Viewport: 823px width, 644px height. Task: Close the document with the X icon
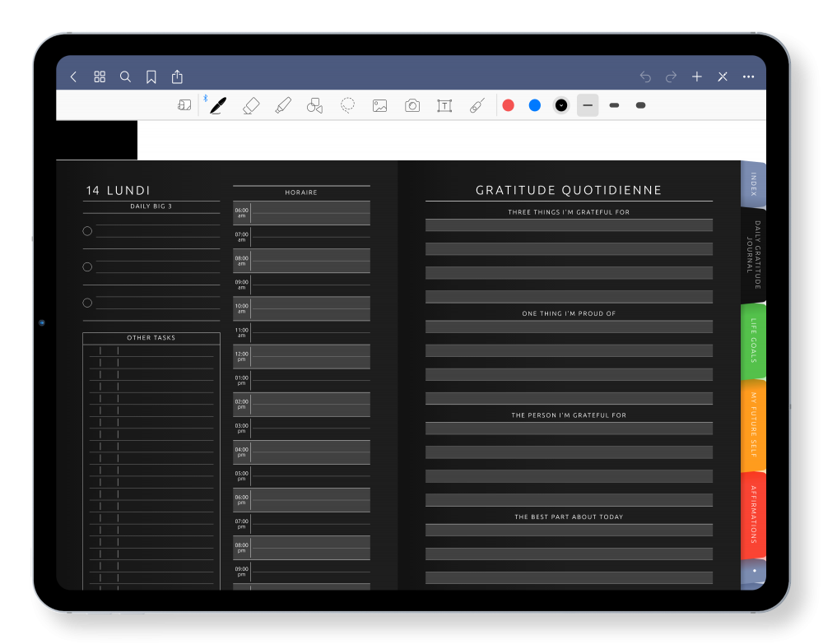(x=723, y=77)
